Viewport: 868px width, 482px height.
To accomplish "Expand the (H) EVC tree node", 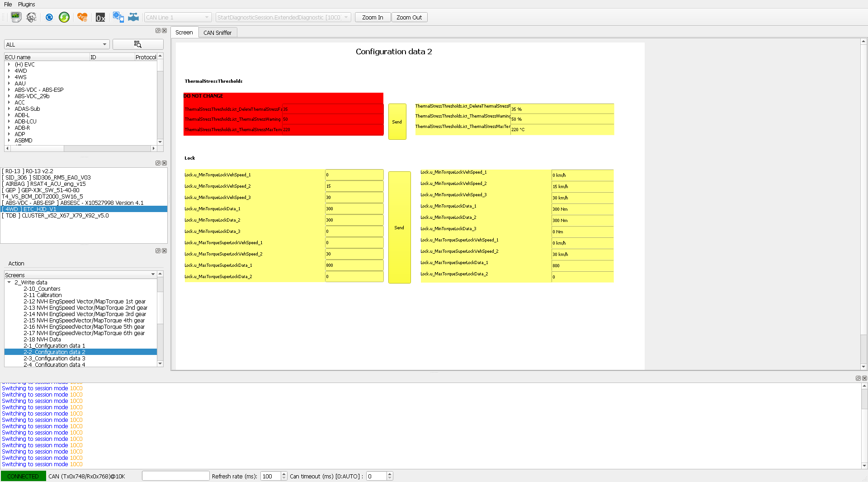I will (x=9, y=64).
